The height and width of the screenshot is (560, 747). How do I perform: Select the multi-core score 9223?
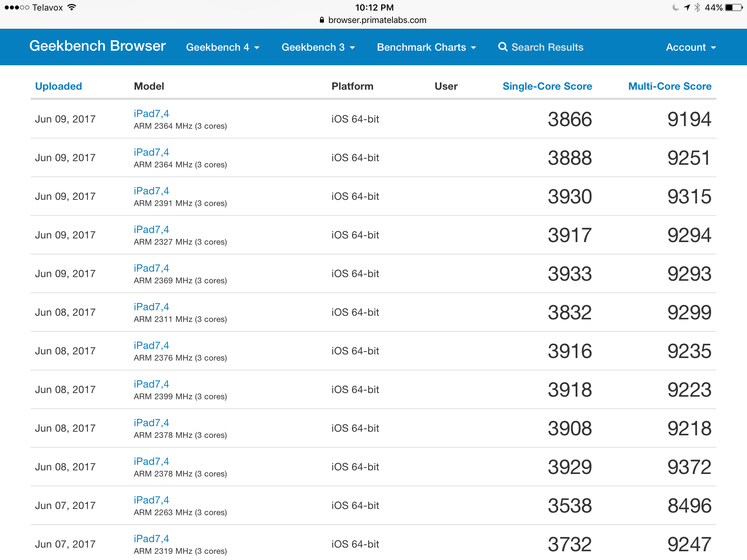tap(689, 390)
